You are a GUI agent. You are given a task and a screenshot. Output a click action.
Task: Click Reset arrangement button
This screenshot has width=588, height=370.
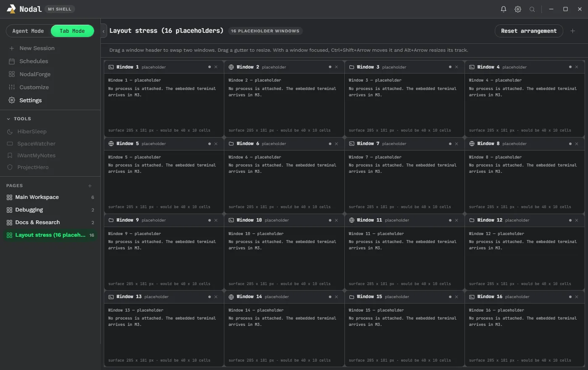529,31
